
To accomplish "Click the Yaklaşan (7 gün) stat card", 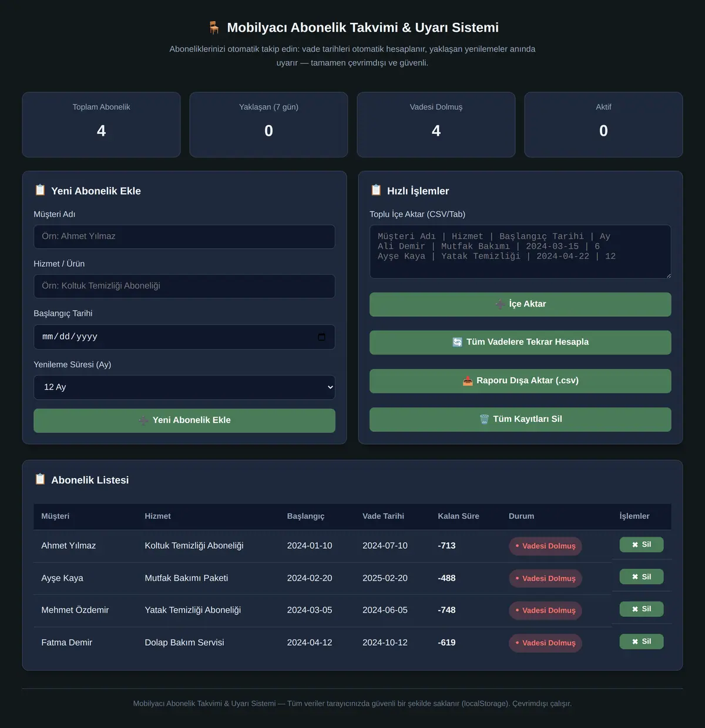I will tap(268, 125).
